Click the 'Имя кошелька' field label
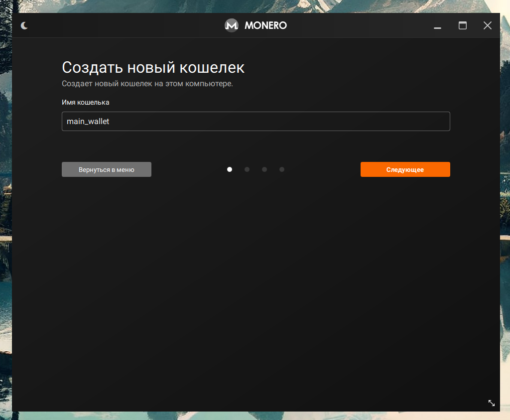 pos(85,102)
